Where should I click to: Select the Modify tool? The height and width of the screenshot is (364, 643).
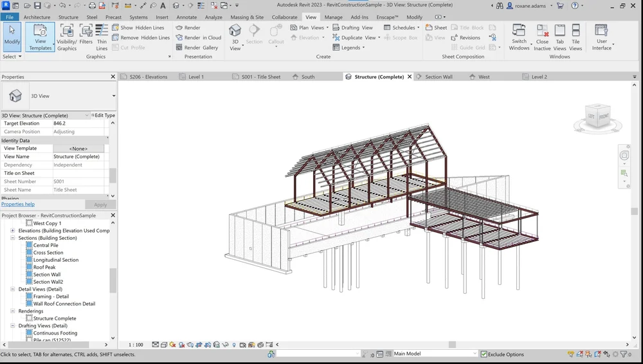pyautogui.click(x=12, y=35)
